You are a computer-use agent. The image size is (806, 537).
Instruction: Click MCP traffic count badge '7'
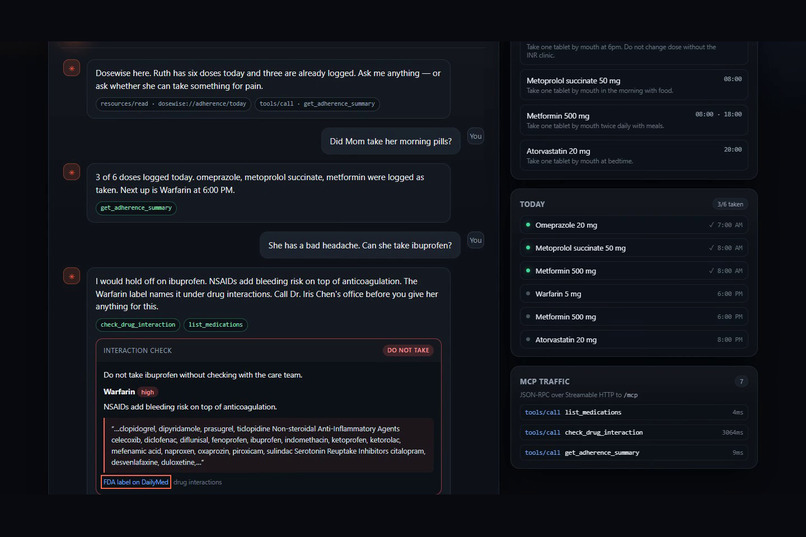point(741,381)
